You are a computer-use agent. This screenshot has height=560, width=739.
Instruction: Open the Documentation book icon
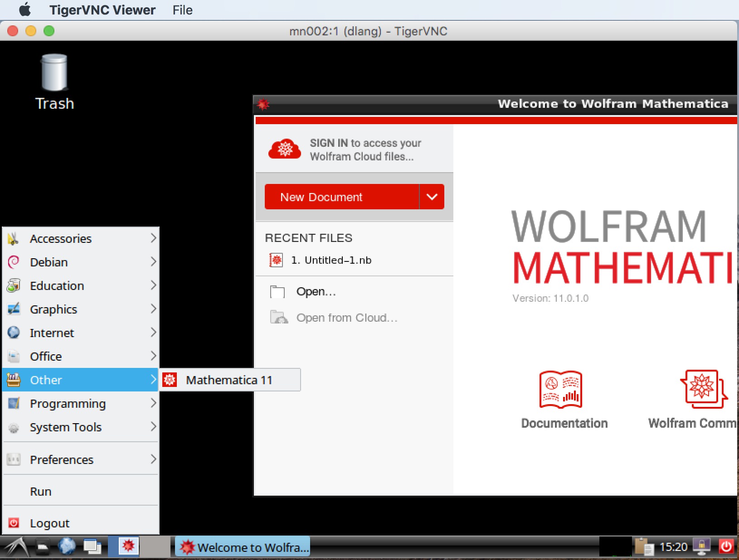561,390
